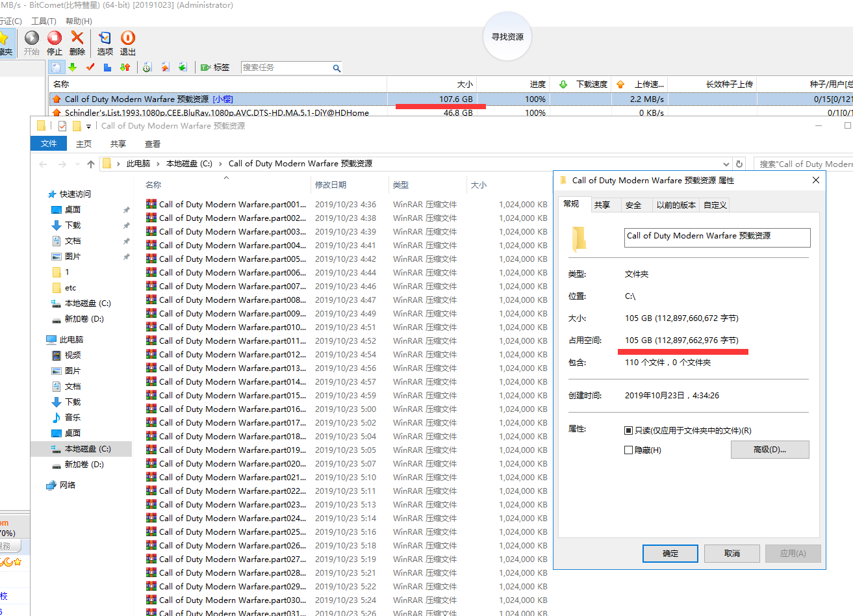Click the Explorer search box for this folder

click(804, 164)
